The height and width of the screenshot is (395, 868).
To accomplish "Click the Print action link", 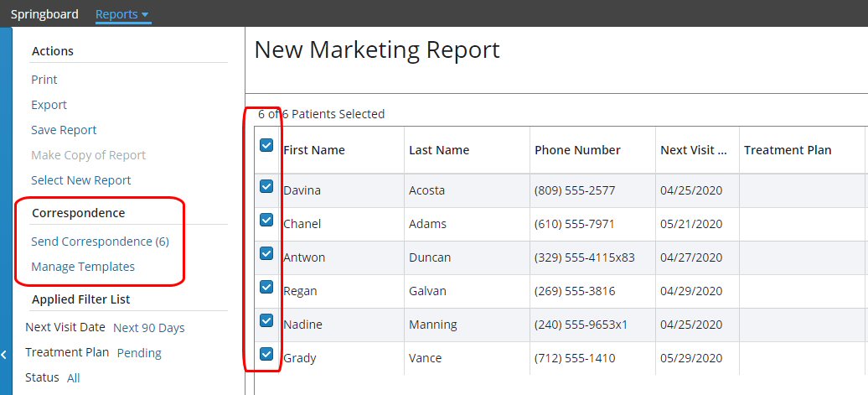I will point(44,80).
